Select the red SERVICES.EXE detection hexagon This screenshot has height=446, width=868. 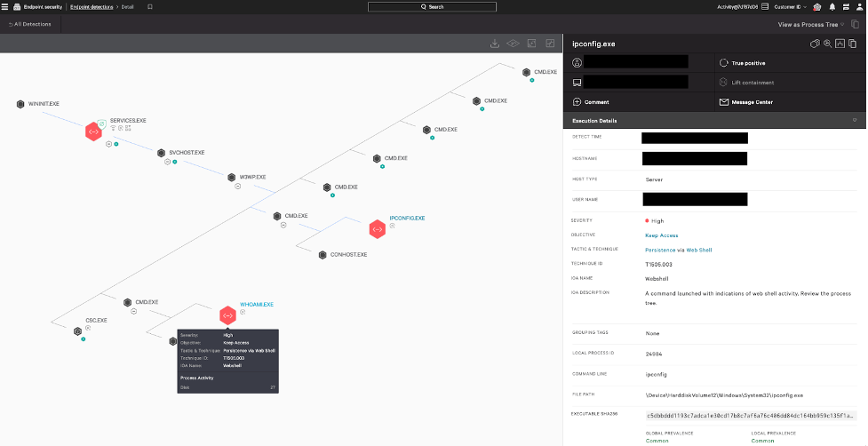(93, 131)
